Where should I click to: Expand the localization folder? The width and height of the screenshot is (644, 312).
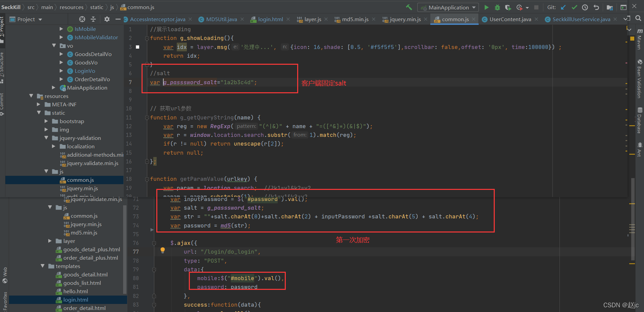(54, 146)
